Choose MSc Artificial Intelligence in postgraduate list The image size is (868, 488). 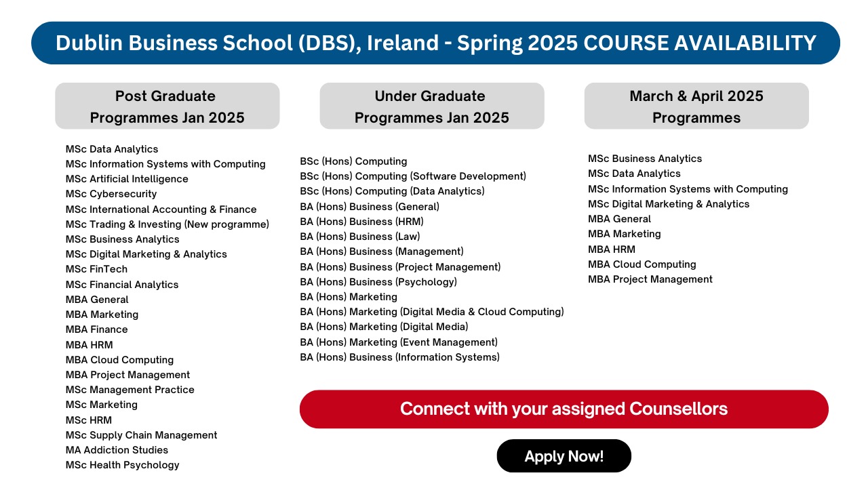(x=127, y=179)
